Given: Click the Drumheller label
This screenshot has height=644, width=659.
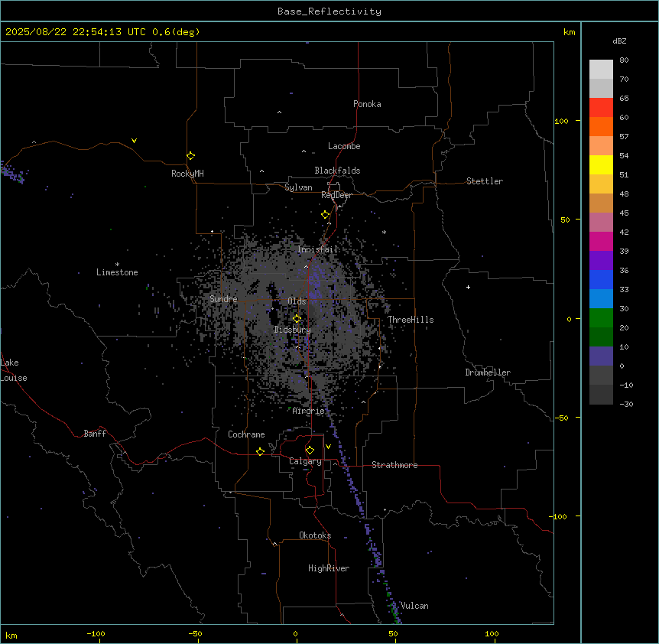Looking at the screenshot, I should (x=488, y=372).
